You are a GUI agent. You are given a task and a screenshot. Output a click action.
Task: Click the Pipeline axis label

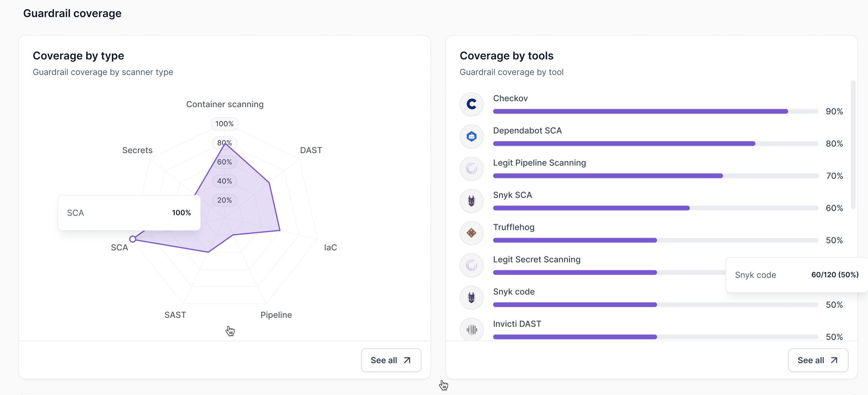coord(276,315)
